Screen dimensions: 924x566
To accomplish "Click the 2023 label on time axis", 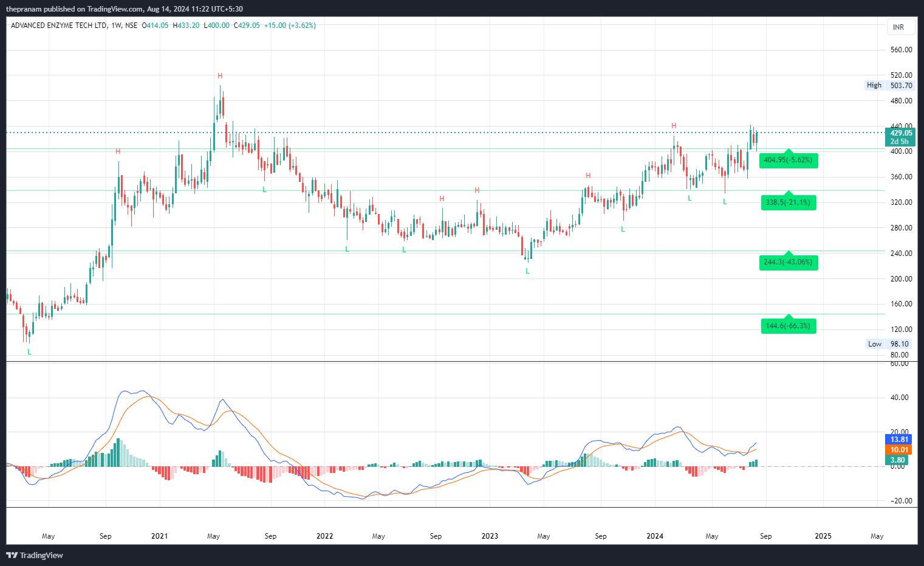I will 490,536.
